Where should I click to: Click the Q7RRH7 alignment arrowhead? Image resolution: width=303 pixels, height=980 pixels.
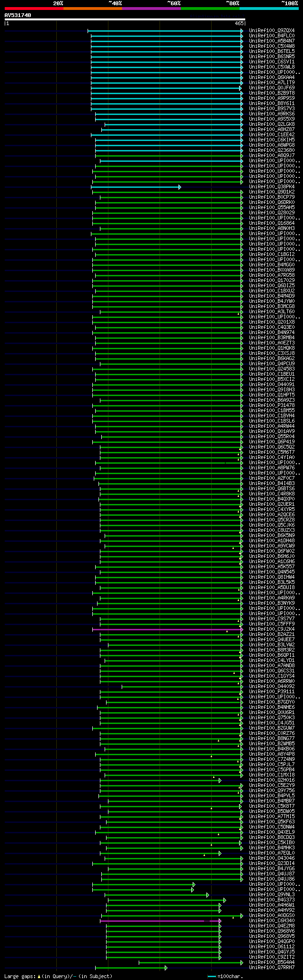click(166, 968)
